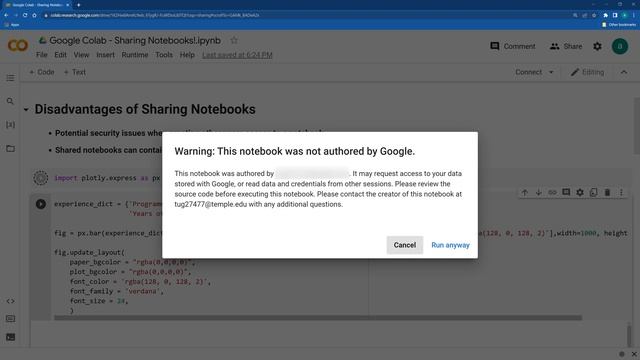Screen dimensions: 640x360
Task: Collapse the header with the chevron up icon
Action: pos(624,72)
